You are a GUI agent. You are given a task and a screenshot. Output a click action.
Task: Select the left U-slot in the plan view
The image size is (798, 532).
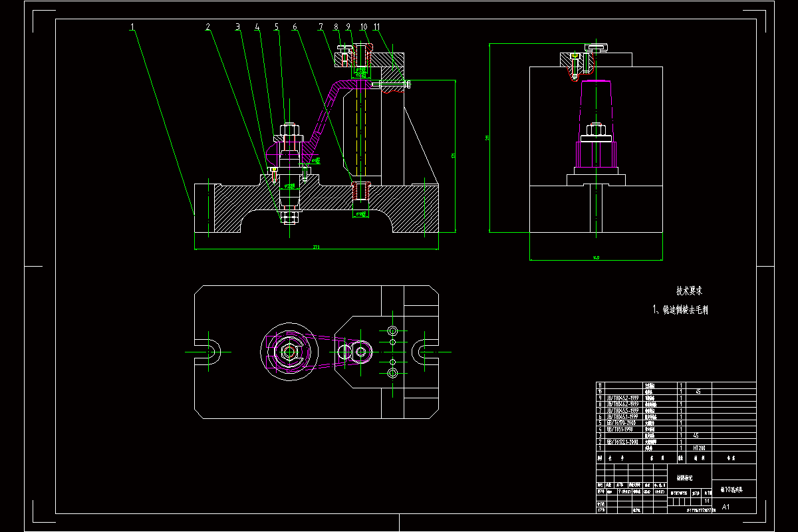tap(207, 350)
